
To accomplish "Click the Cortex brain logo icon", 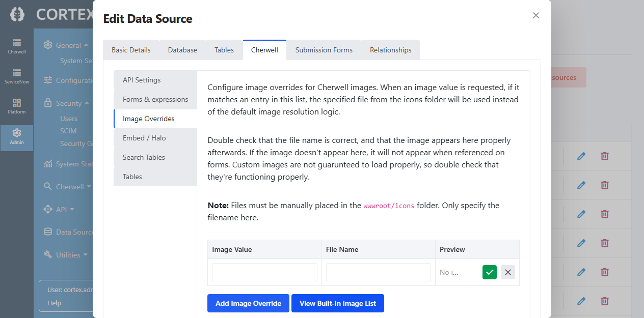I will tap(17, 14).
